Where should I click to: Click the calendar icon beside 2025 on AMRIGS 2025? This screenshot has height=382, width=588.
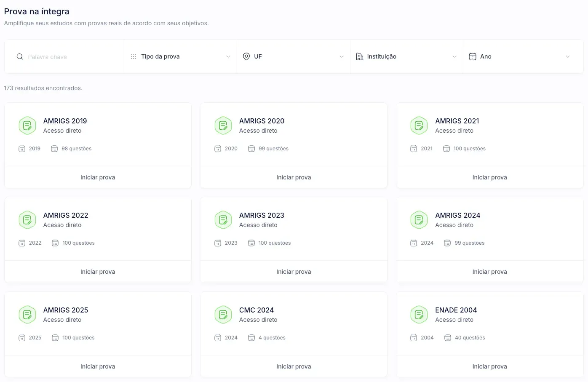tap(21, 337)
